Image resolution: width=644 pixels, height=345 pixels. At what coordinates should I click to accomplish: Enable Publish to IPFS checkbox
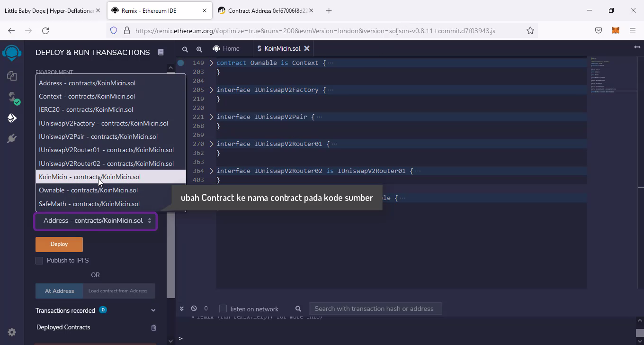pyautogui.click(x=39, y=261)
